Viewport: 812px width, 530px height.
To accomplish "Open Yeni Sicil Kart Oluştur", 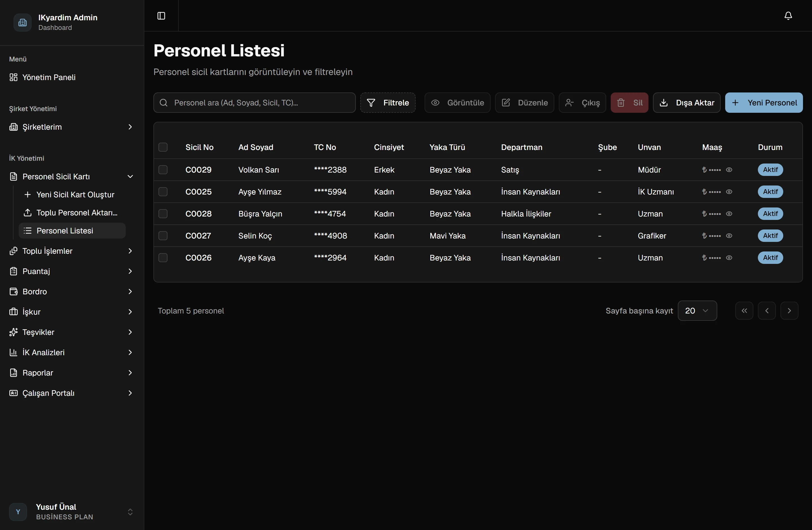I will 72,195.
